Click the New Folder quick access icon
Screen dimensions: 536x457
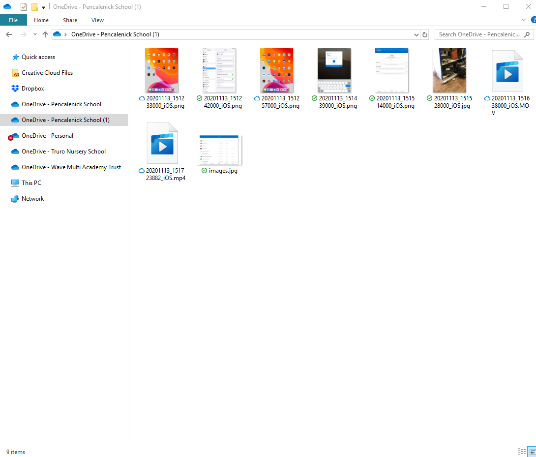tap(34, 7)
